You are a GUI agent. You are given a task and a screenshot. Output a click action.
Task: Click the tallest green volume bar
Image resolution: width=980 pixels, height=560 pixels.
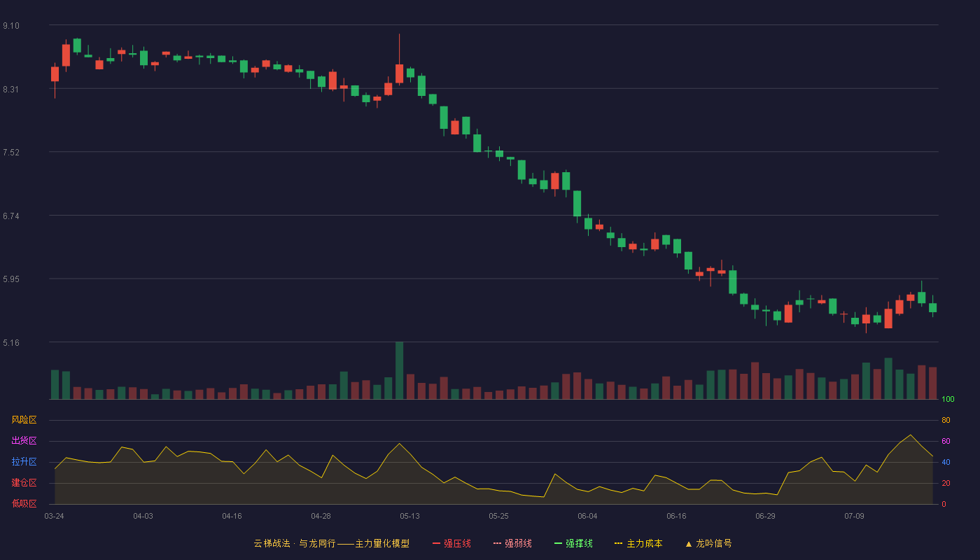[399, 370]
